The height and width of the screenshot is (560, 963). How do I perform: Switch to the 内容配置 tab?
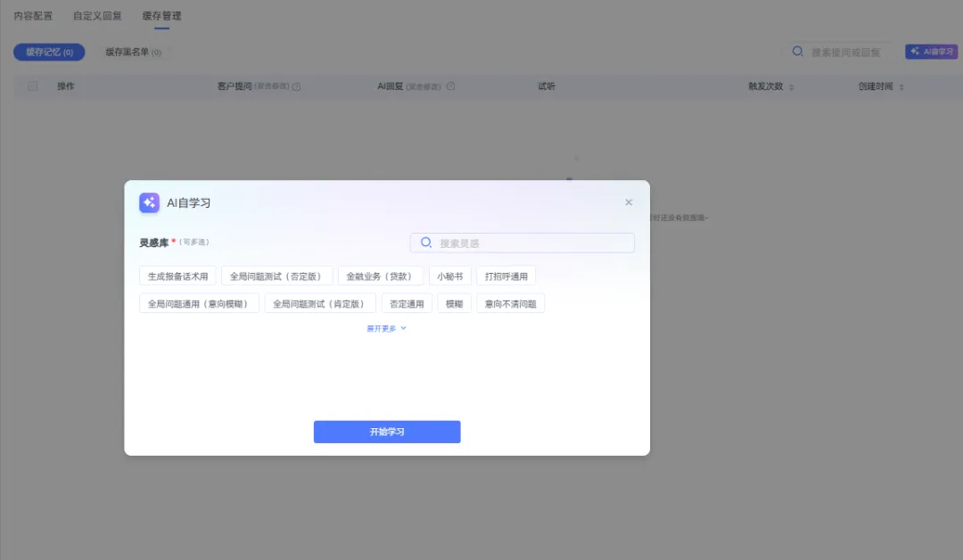33,16
